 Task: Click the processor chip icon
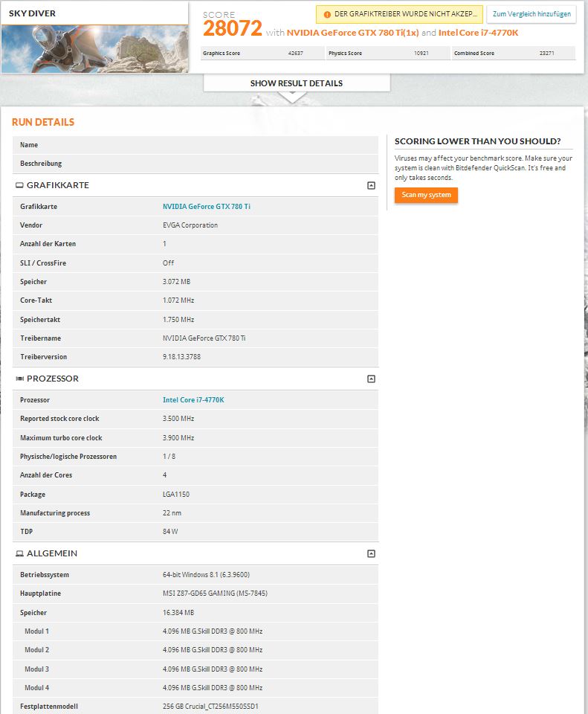[x=19, y=379]
